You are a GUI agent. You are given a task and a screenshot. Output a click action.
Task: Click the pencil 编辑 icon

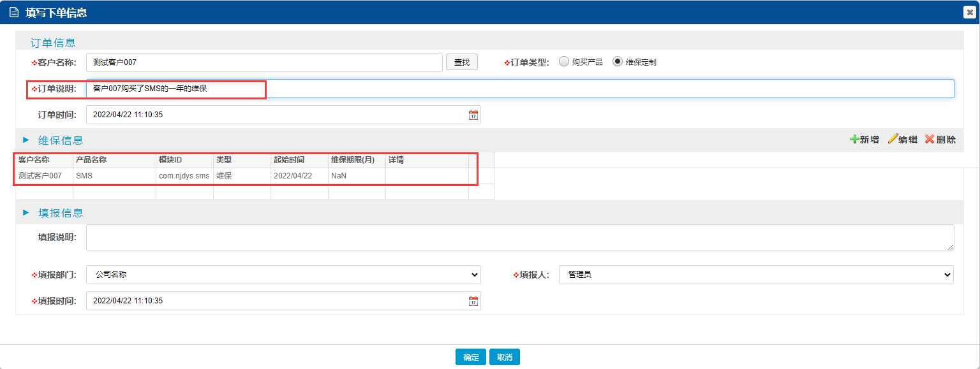pos(893,140)
